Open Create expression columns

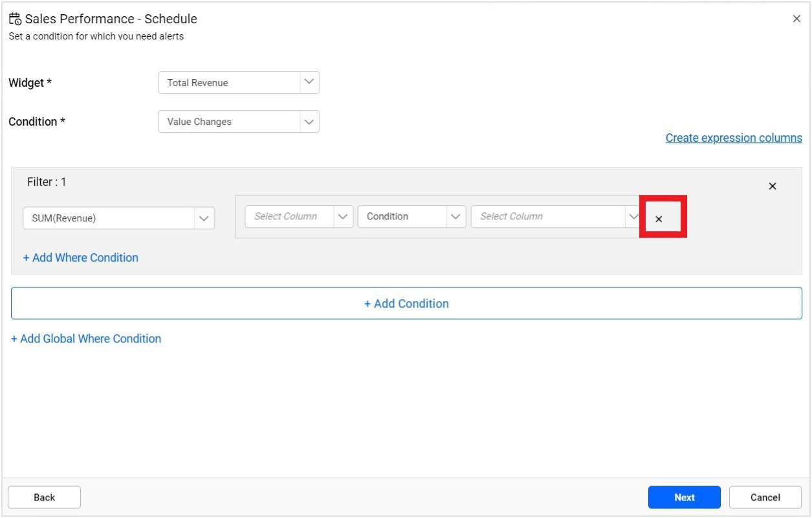734,138
